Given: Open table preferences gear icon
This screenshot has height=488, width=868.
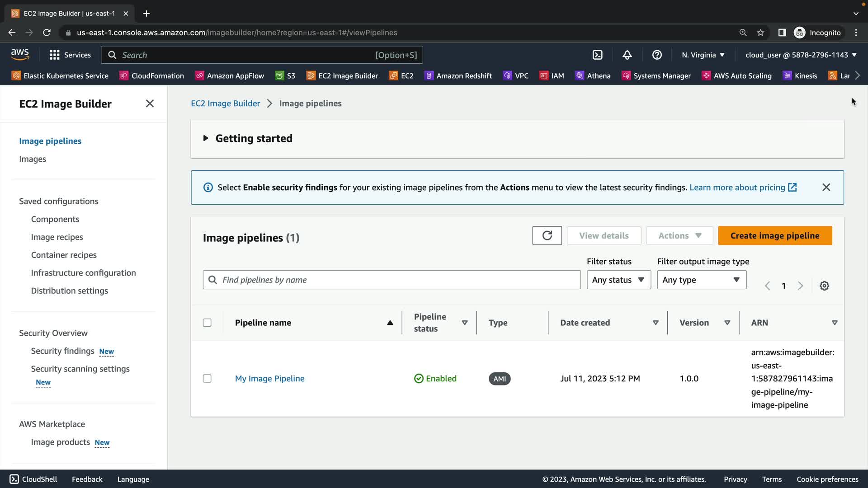Looking at the screenshot, I should coord(824,286).
